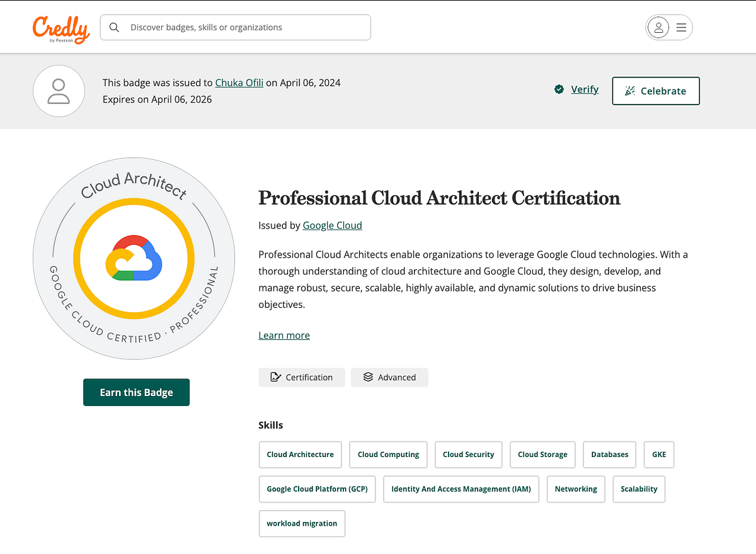
Task: Select the Cloud Computing skill tag
Action: tap(389, 455)
